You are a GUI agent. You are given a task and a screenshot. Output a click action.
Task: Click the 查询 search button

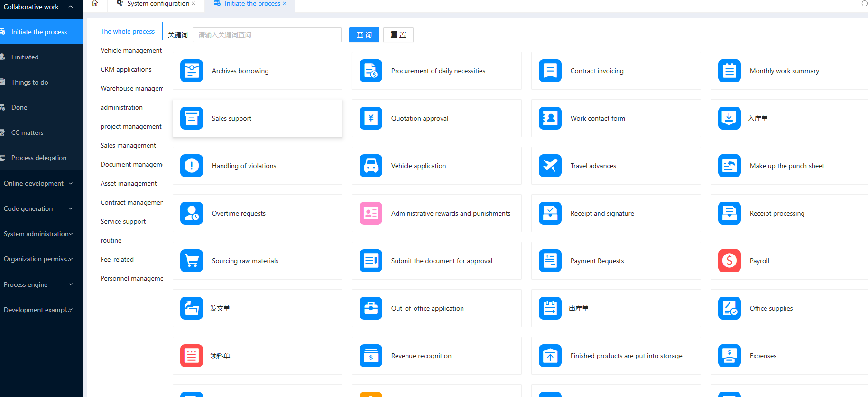364,35
